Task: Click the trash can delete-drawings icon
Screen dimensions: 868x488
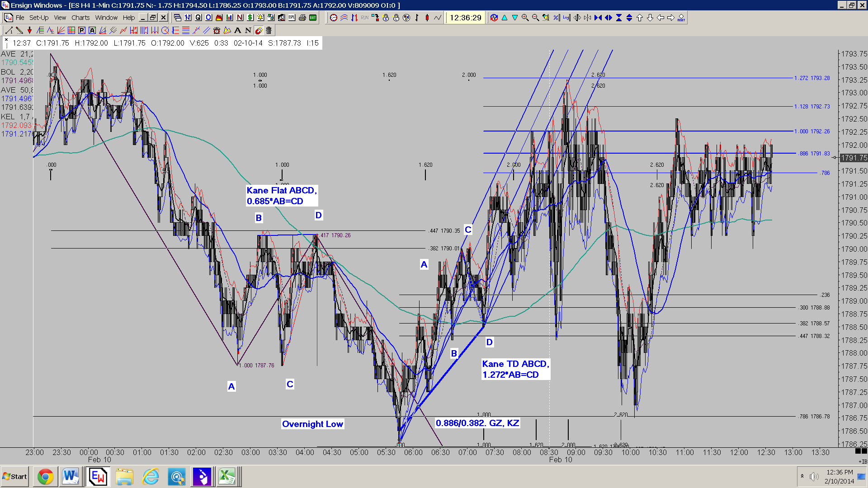Action: 269,30
